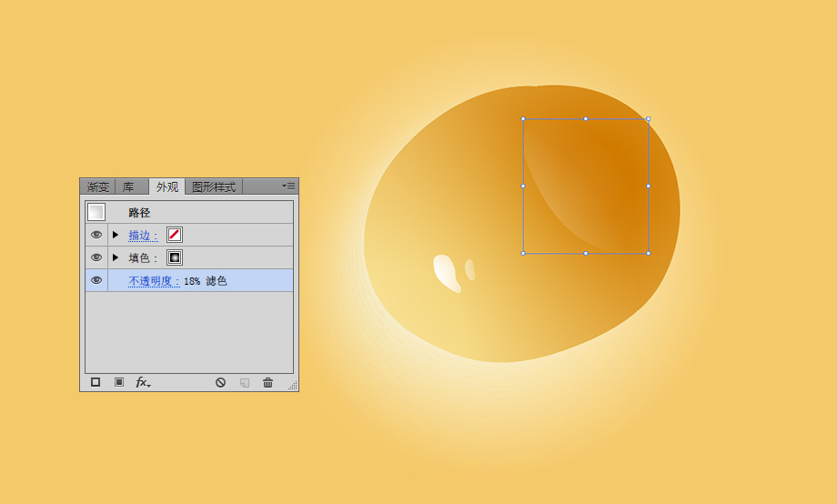Click the 路径 thumbnail preview

[96, 212]
